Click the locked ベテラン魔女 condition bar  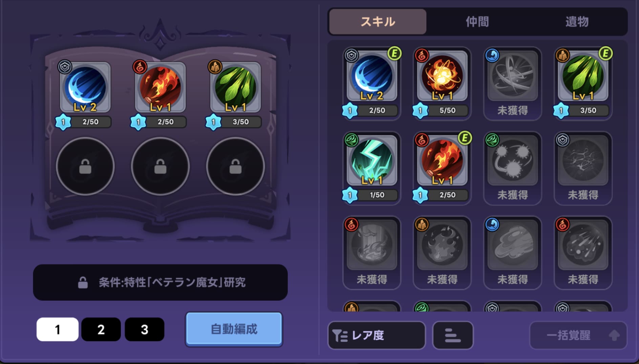[161, 282]
